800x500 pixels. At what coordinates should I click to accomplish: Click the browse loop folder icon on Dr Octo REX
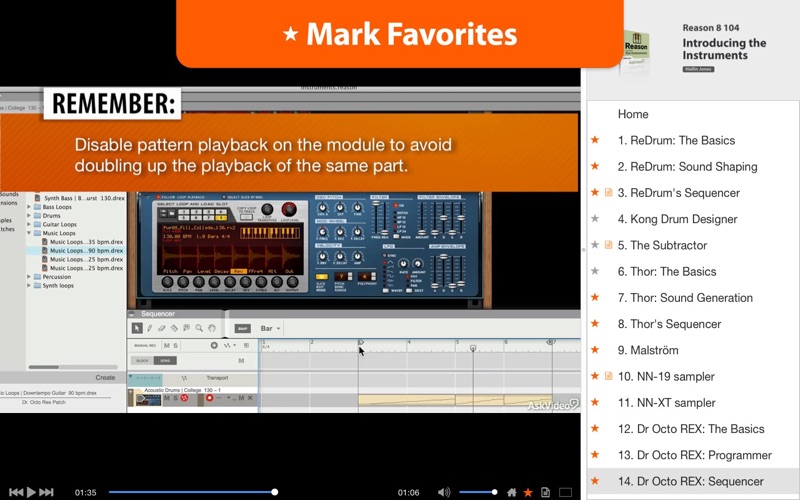click(171, 213)
